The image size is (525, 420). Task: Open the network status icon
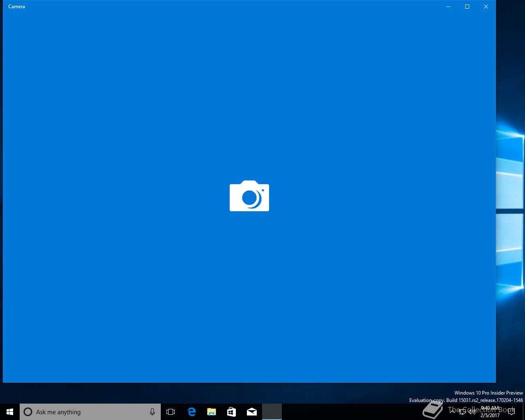tap(462, 412)
